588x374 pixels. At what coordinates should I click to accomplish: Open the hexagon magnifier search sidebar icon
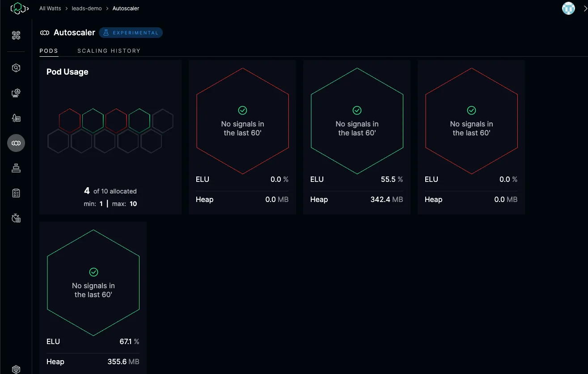tap(16, 68)
